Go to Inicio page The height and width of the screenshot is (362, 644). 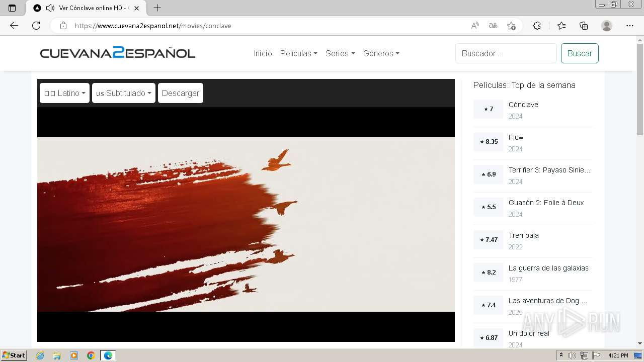[263, 53]
